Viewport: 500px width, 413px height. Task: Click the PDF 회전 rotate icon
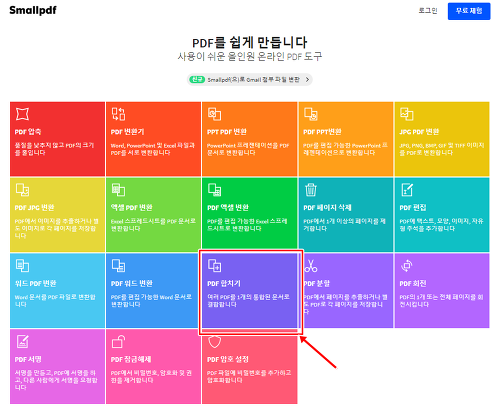coord(407,266)
